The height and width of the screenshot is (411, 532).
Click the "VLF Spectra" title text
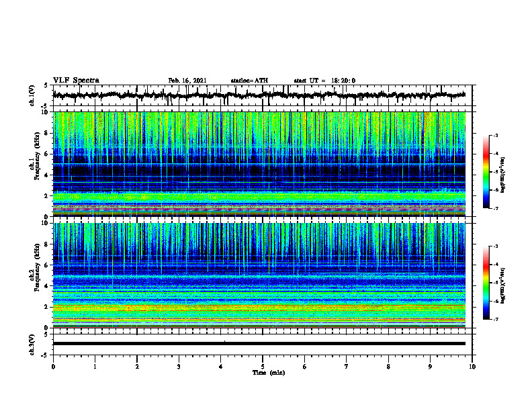click(76, 81)
